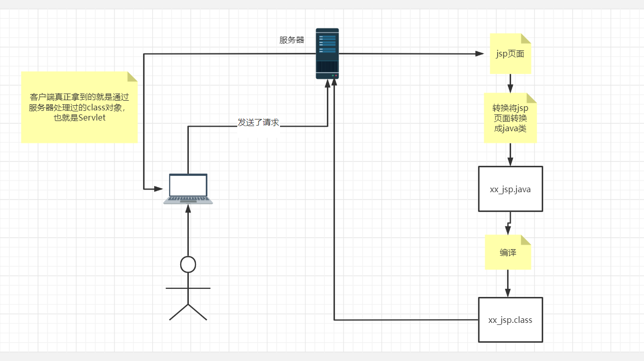Click arrowhead entering the laptop from left
This screenshot has width=644, height=361.
[158, 189]
